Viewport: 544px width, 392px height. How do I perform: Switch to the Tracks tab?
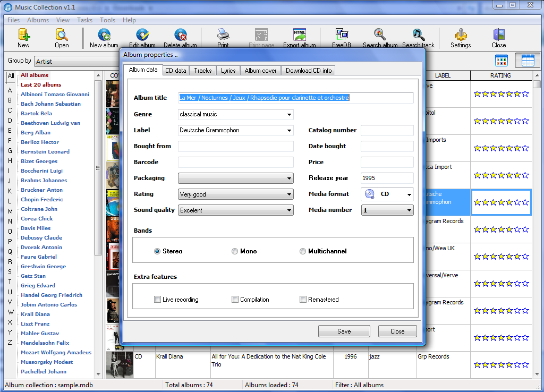point(202,71)
